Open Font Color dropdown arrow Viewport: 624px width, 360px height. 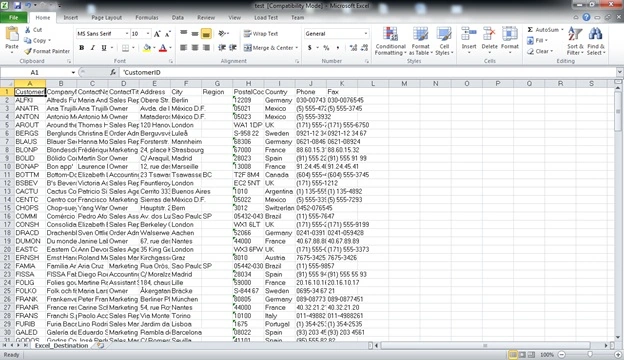pyautogui.click(x=171, y=48)
